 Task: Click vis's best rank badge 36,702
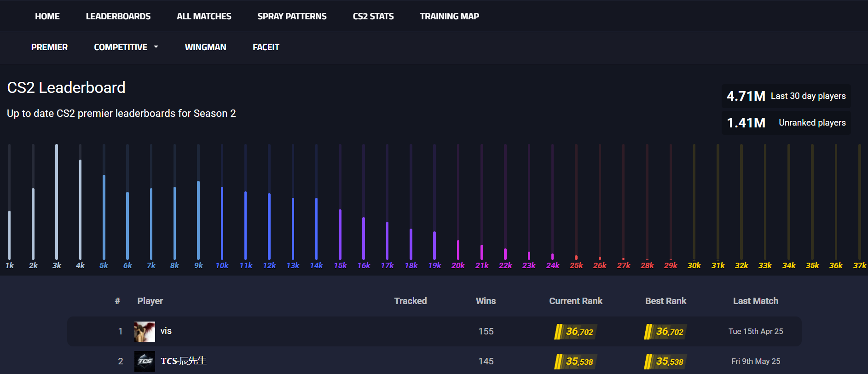tap(665, 331)
